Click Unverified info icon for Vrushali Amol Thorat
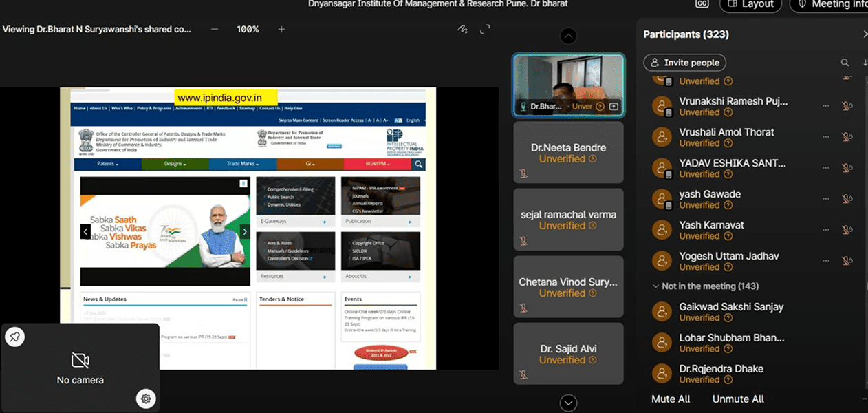868x413 pixels. pyautogui.click(x=728, y=143)
